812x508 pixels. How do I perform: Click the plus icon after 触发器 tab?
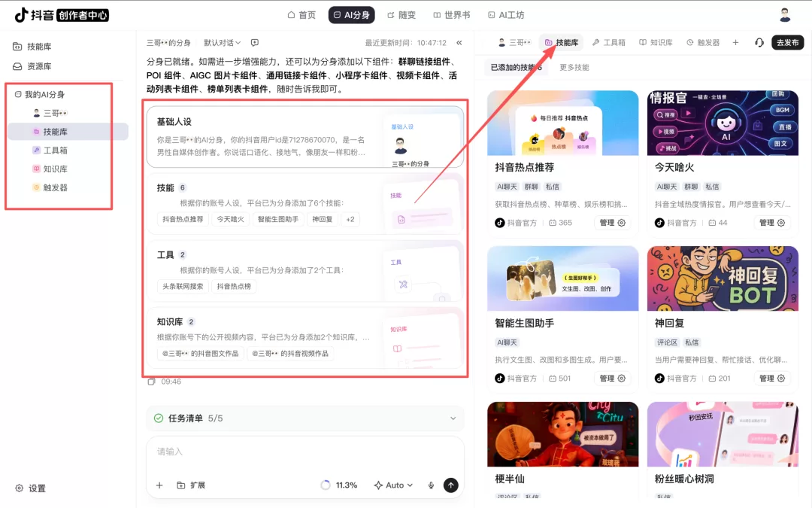tap(735, 42)
